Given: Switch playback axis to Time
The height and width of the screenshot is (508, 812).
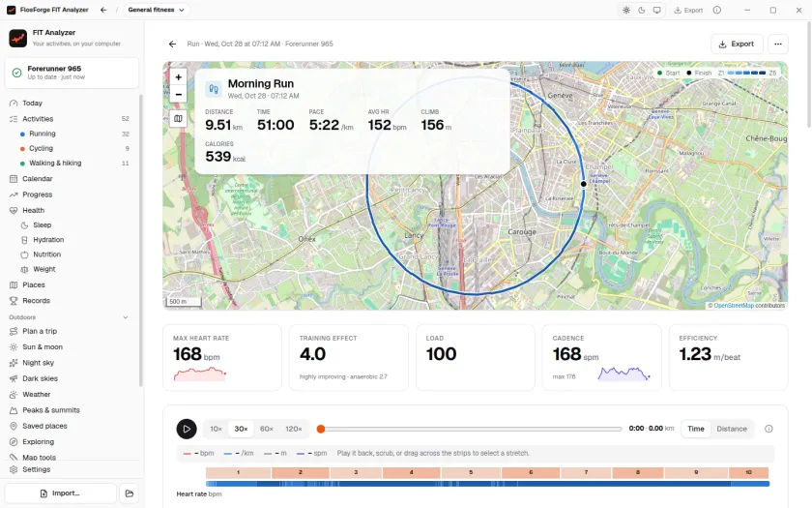Looking at the screenshot, I should click(695, 429).
